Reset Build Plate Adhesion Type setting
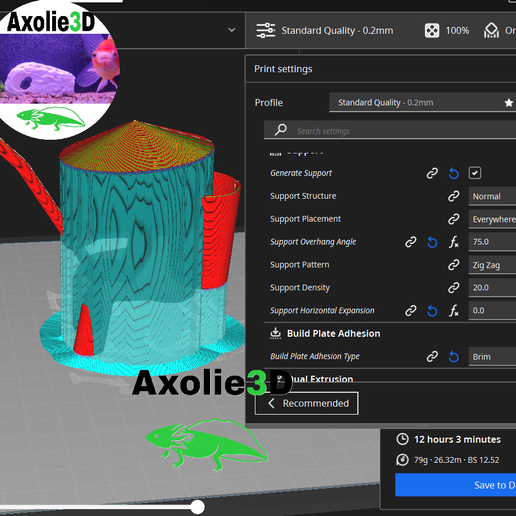This screenshot has width=516, height=516. pyautogui.click(x=454, y=356)
